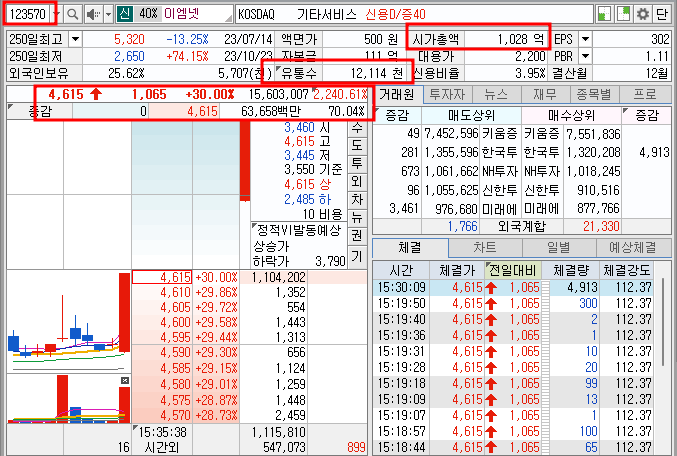Click the stock name field 이엠넷
This screenshot has height=456, width=677.
pos(198,14)
